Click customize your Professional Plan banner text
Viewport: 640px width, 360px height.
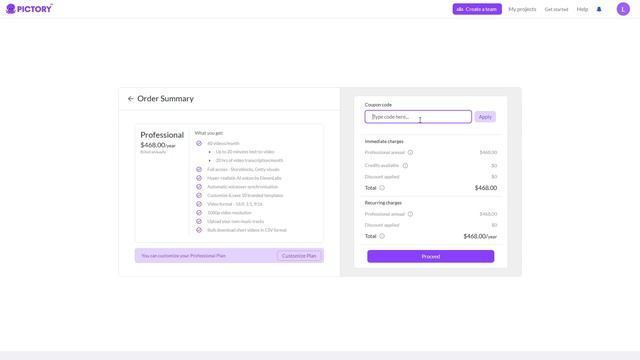coord(183,256)
